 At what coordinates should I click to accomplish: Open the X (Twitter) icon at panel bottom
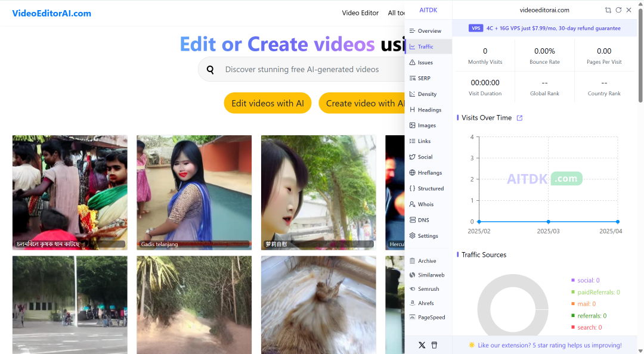click(422, 346)
